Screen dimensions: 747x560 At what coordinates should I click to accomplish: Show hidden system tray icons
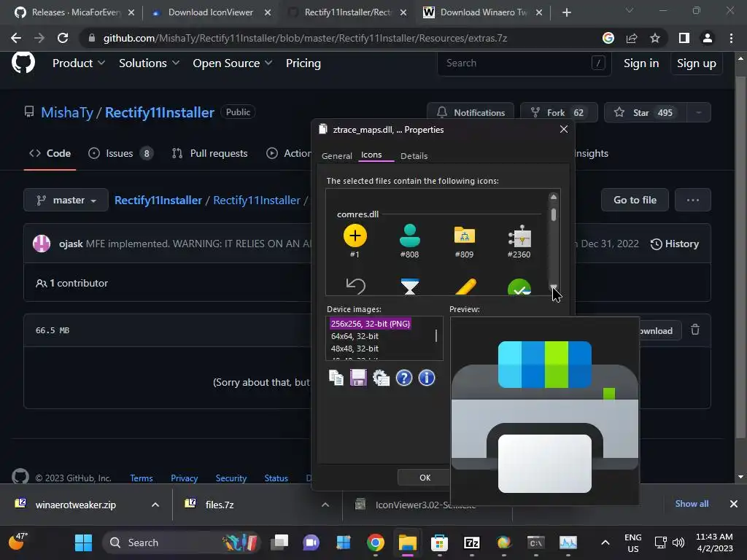point(605,542)
